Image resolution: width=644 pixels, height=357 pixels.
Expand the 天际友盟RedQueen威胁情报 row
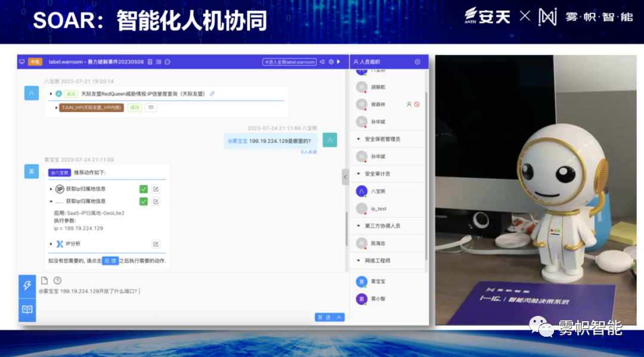(51, 94)
